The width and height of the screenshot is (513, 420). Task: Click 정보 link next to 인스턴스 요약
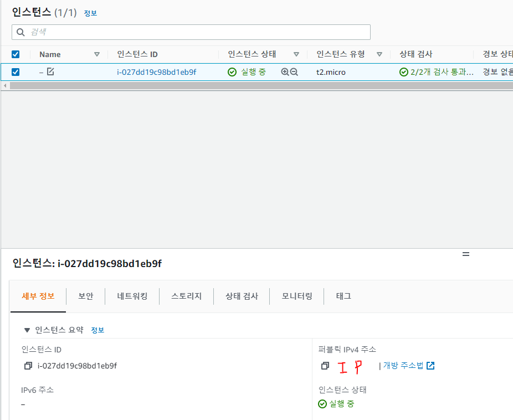pyautogui.click(x=98, y=330)
